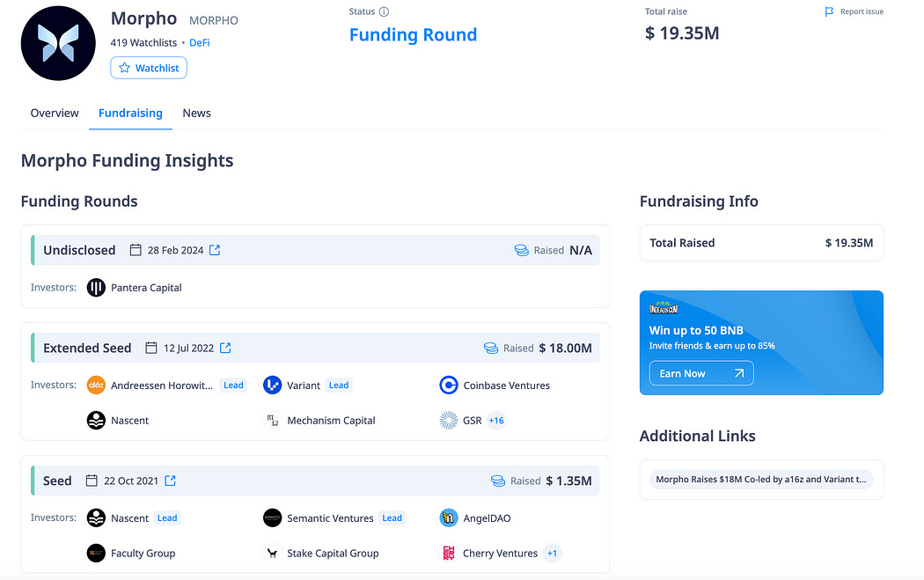Open Faculty Group investor link

pyautogui.click(x=143, y=553)
